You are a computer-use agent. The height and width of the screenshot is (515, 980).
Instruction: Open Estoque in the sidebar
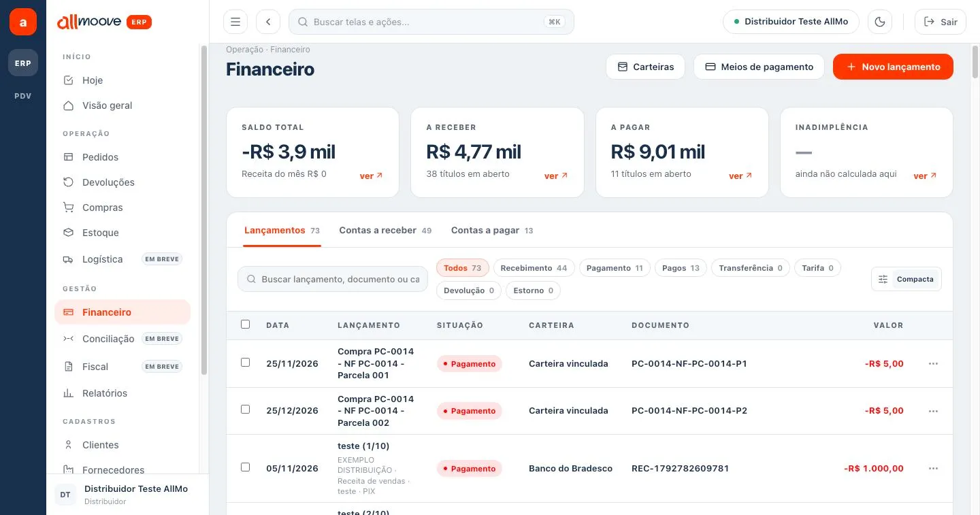click(122, 233)
